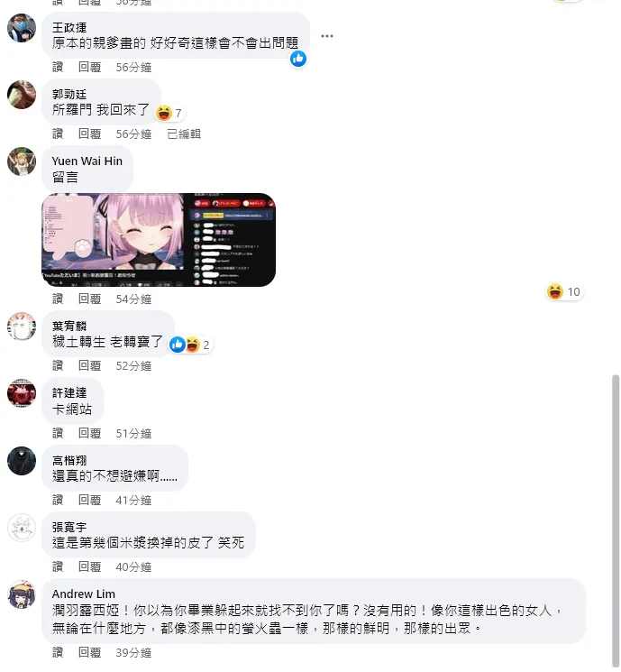Open the three-dot options for 王政捷's comment
This screenshot has width=621, height=672.
[327, 36]
